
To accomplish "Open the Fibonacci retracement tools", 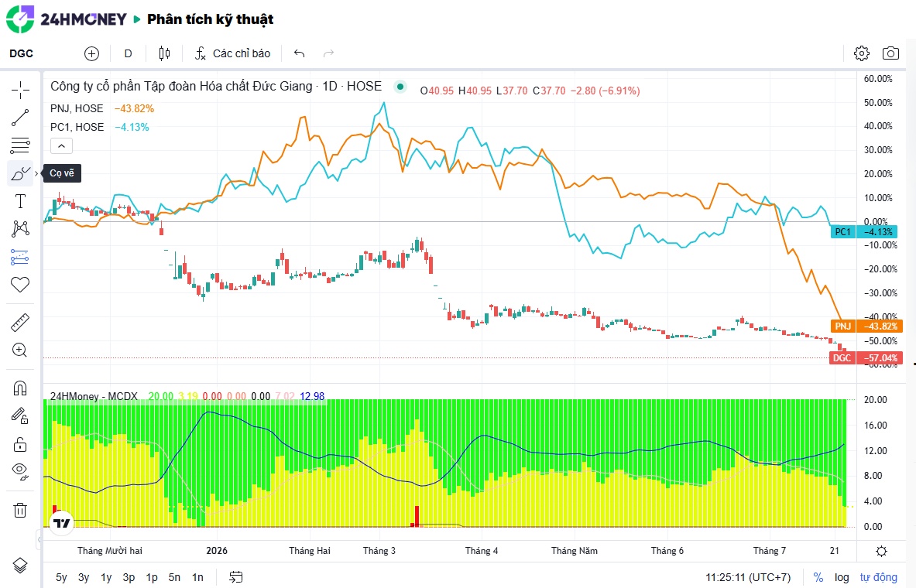I will point(20,145).
